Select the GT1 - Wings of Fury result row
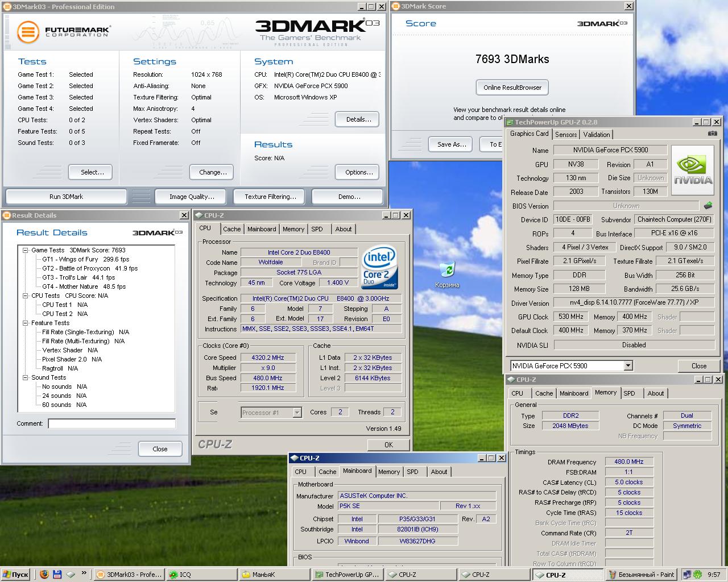Screen dimensions: 728x582 coord(85,259)
